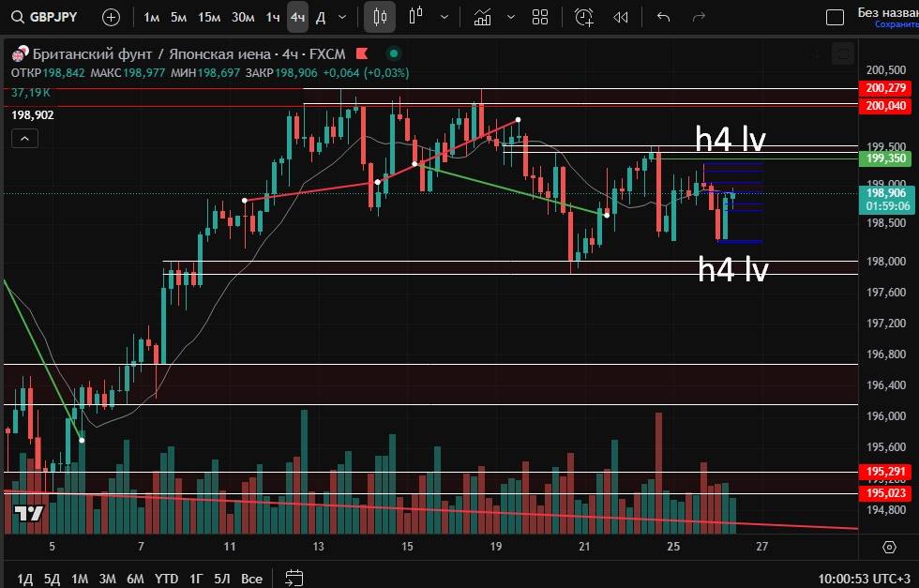This screenshot has height=588, width=919.
Task: Set the date range to 3М
Action: click(x=108, y=578)
